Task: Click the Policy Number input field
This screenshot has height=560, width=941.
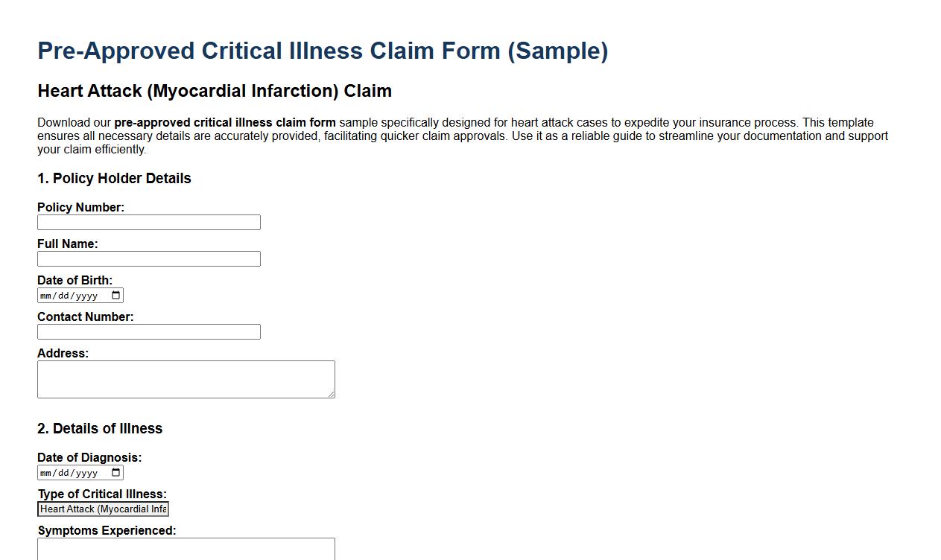Action: pos(148,222)
